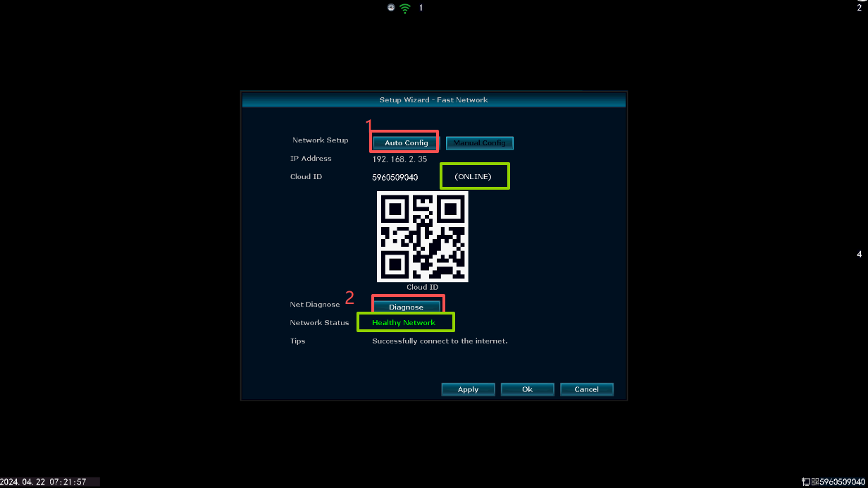
Task: Run the network Diagnose button
Action: click(x=407, y=307)
